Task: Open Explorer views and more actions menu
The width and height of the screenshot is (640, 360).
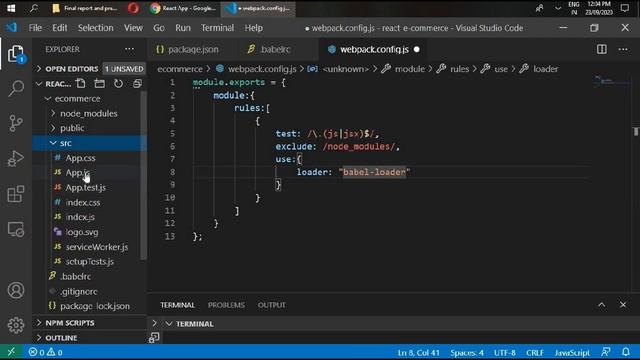Action: (x=129, y=49)
